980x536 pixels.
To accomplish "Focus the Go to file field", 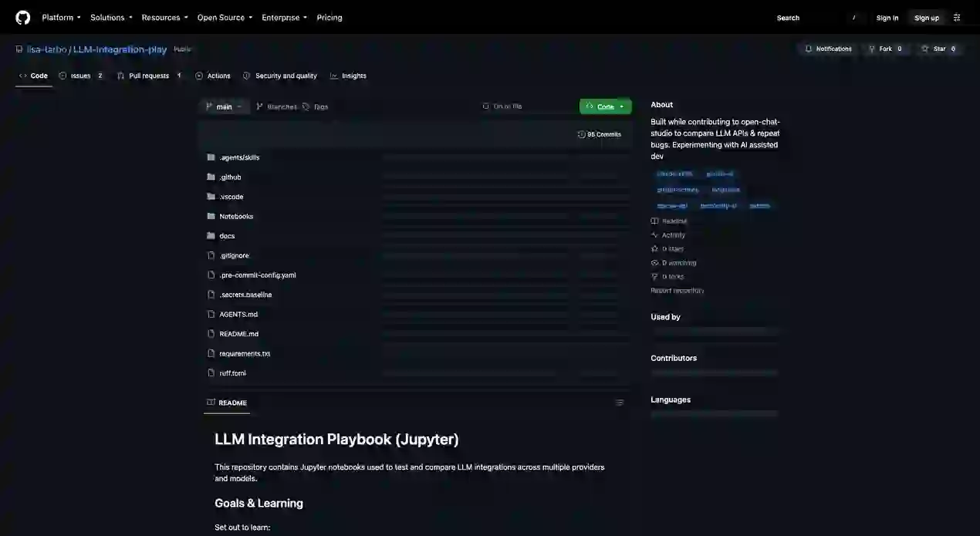I will tap(526, 106).
